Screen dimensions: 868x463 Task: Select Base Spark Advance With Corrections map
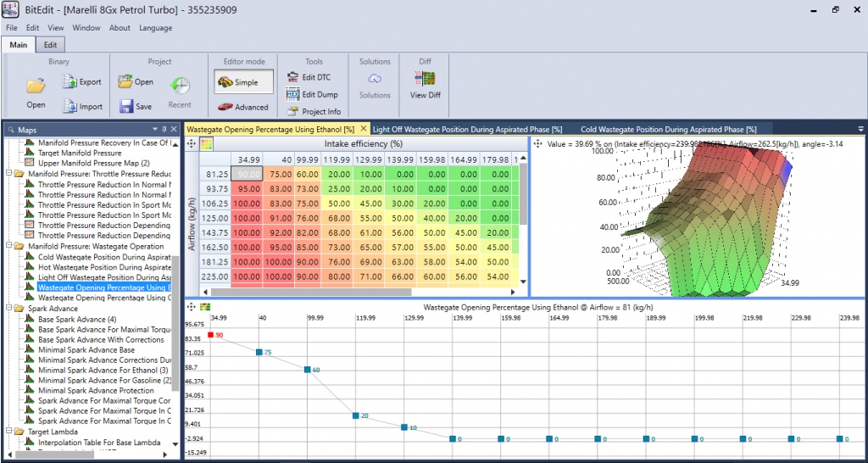[102, 339]
